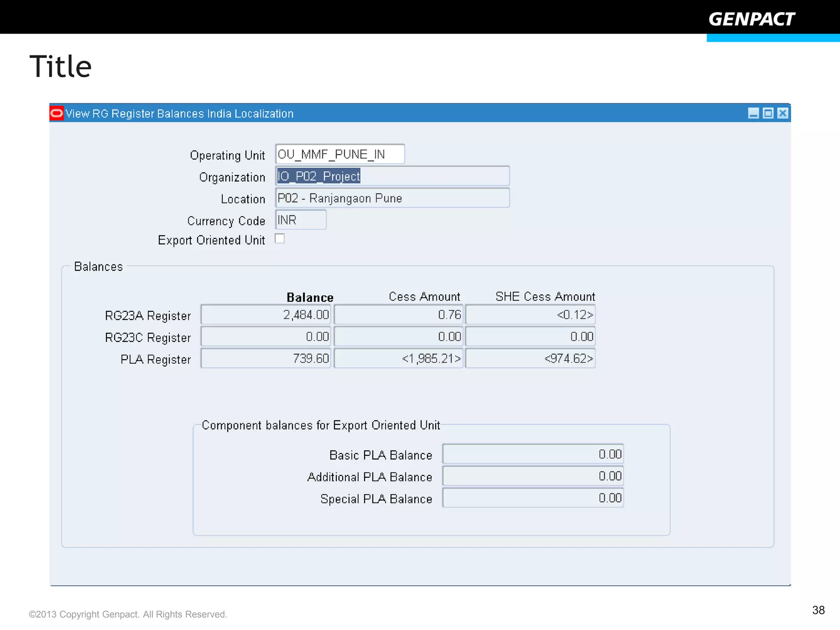Click the Oracle logo icon in title bar
The height and width of the screenshot is (630, 840).
click(57, 113)
